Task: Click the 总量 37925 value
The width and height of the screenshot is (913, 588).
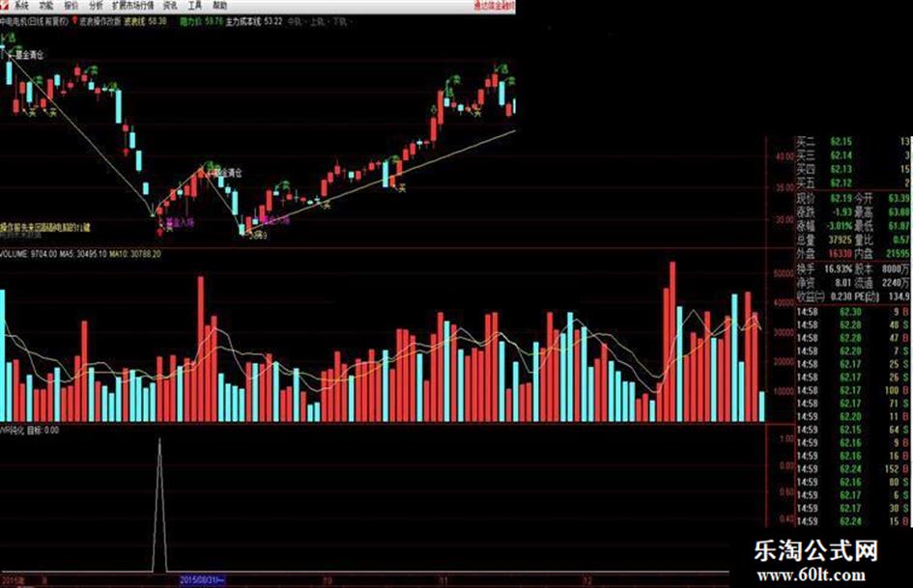Action: (x=840, y=239)
